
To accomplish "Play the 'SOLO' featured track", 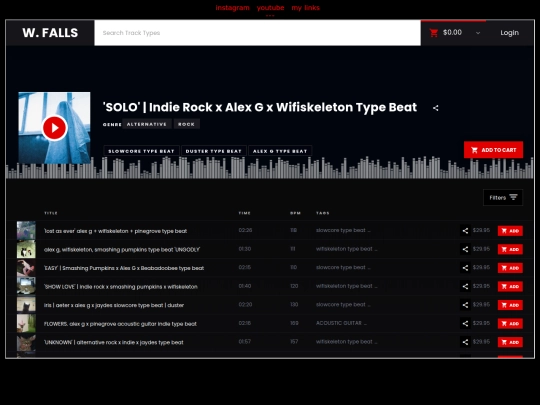I will (x=54, y=128).
